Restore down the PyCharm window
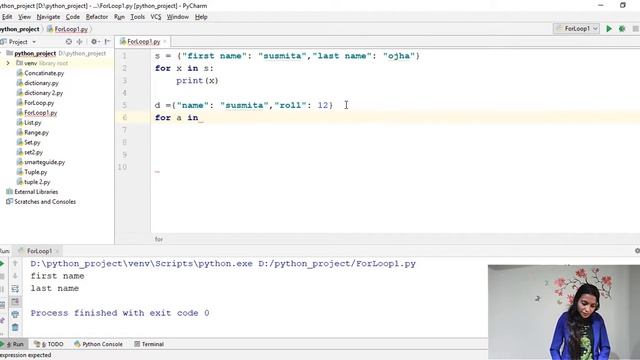The image size is (640, 360). coord(623,5)
